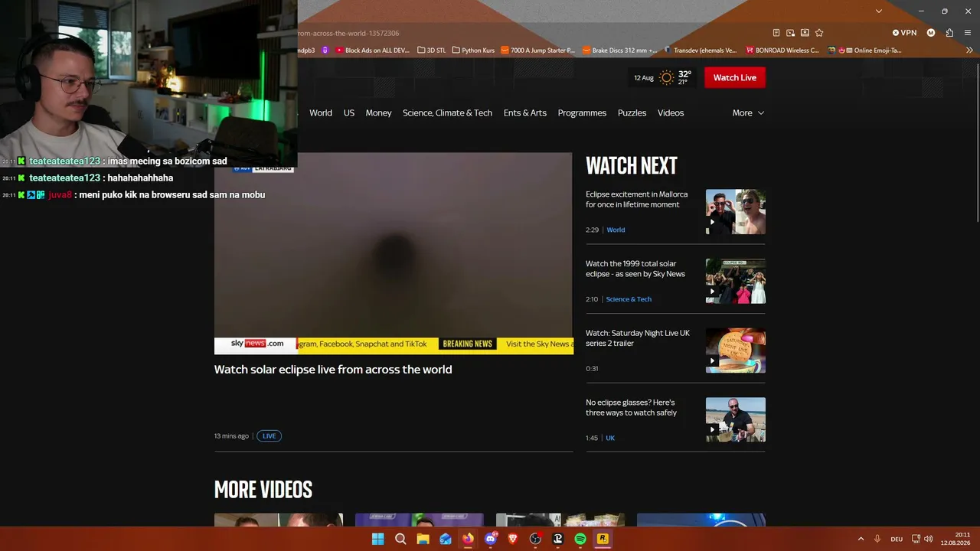Open 'Eclipse excitement in Mallorca' video link
Viewport: 980px width, 551px height.
point(637,200)
